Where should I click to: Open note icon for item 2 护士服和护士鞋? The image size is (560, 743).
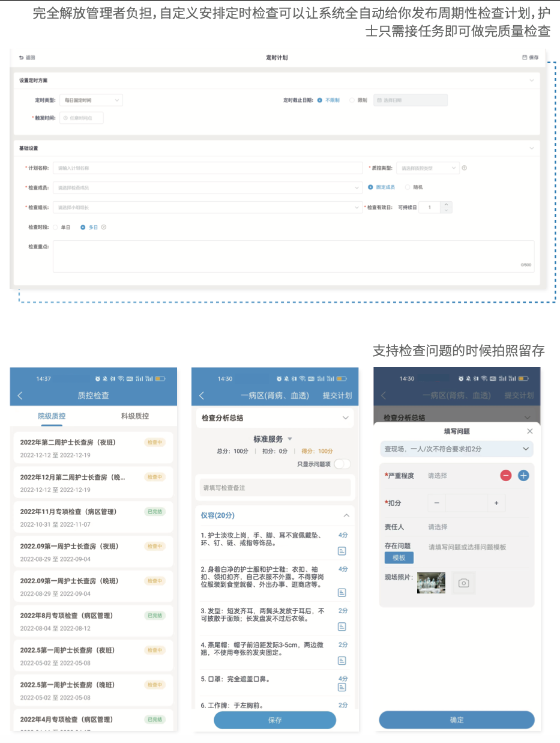(x=342, y=593)
